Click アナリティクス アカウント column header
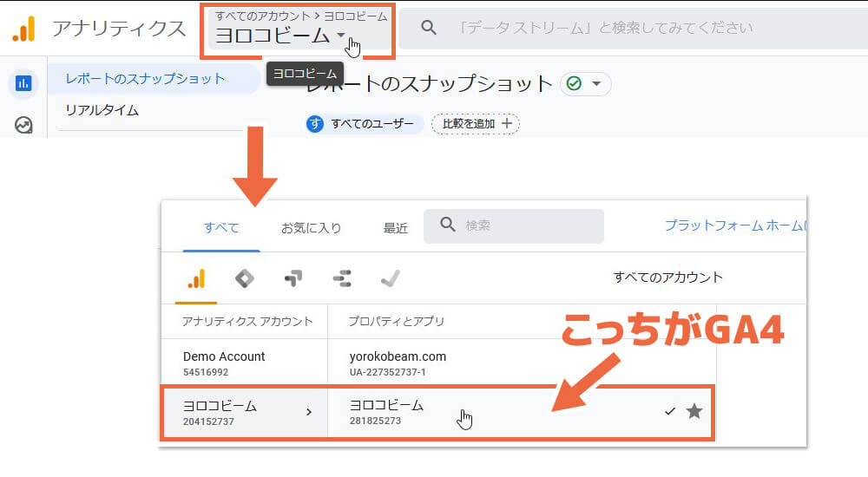Image resolution: width=868 pixels, height=477 pixels. point(247,322)
